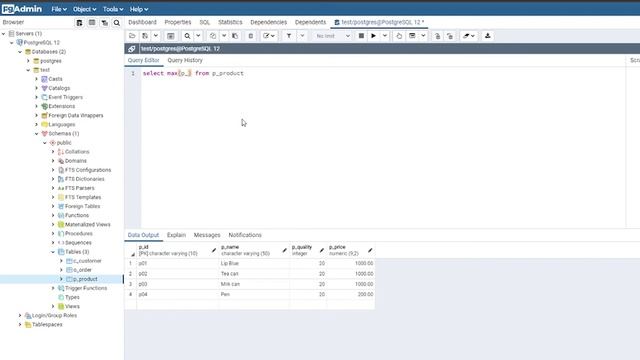640x360 pixels.
Task: Switch to the Dependents tab
Action: click(x=311, y=22)
